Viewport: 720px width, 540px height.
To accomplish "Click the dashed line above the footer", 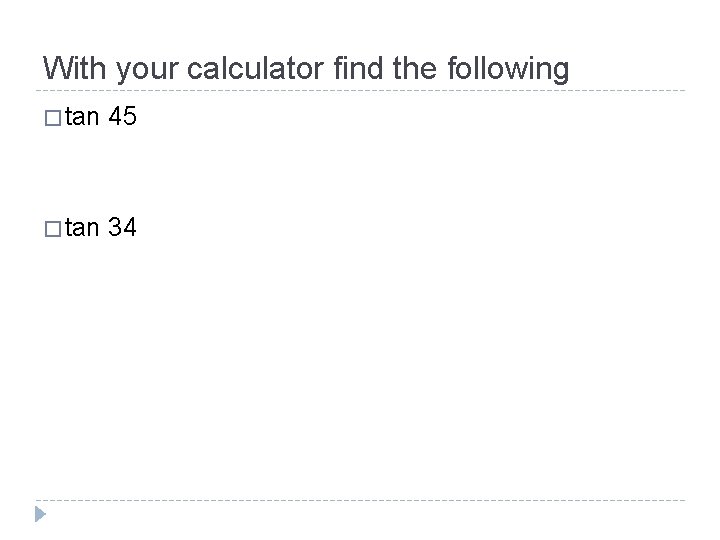I will coord(360,500).
